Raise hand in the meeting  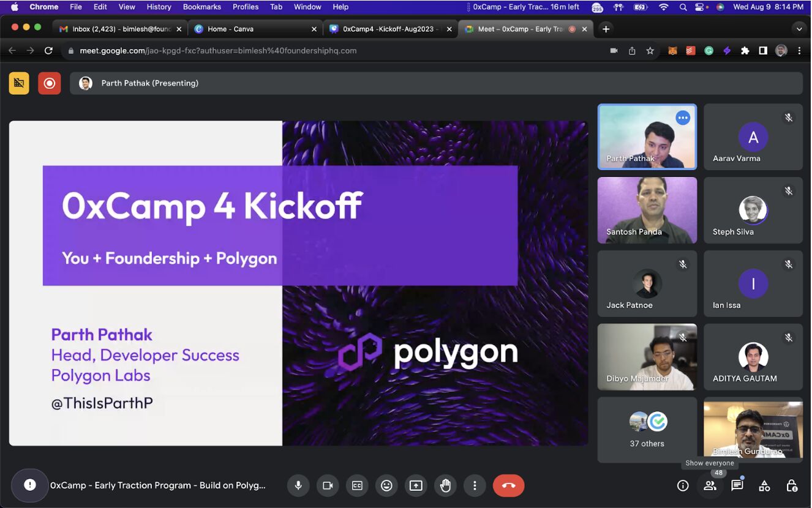click(445, 485)
